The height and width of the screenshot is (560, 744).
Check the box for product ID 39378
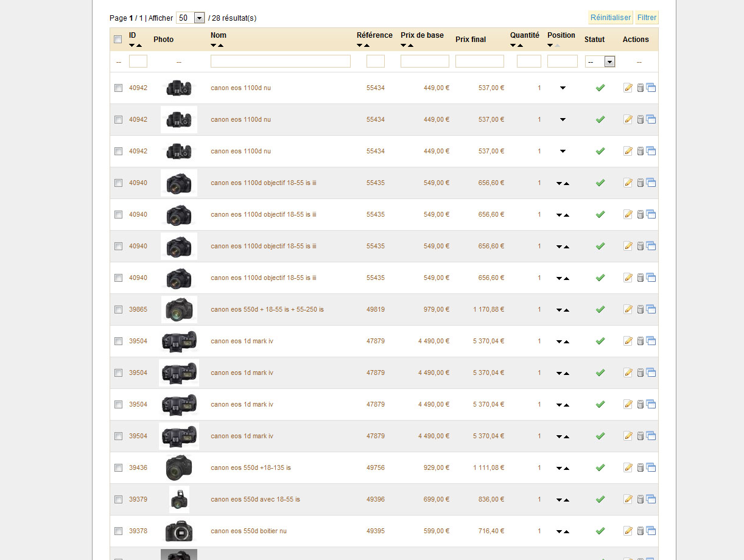point(118,531)
